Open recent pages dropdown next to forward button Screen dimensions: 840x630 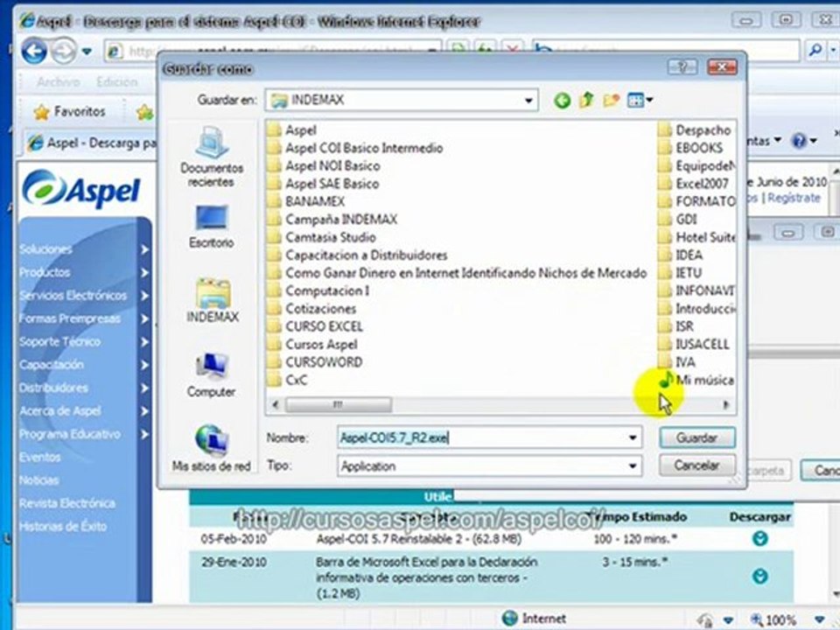point(87,52)
